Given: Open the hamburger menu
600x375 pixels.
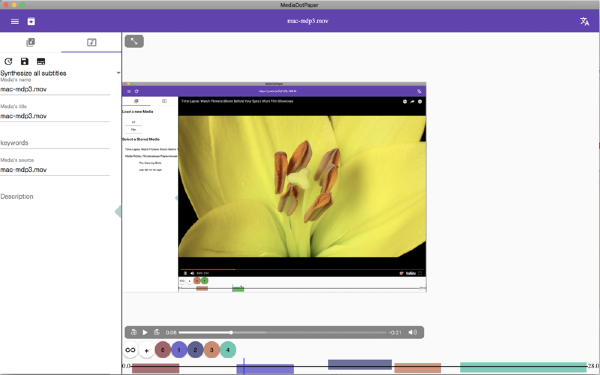Looking at the screenshot, I should (15, 21).
